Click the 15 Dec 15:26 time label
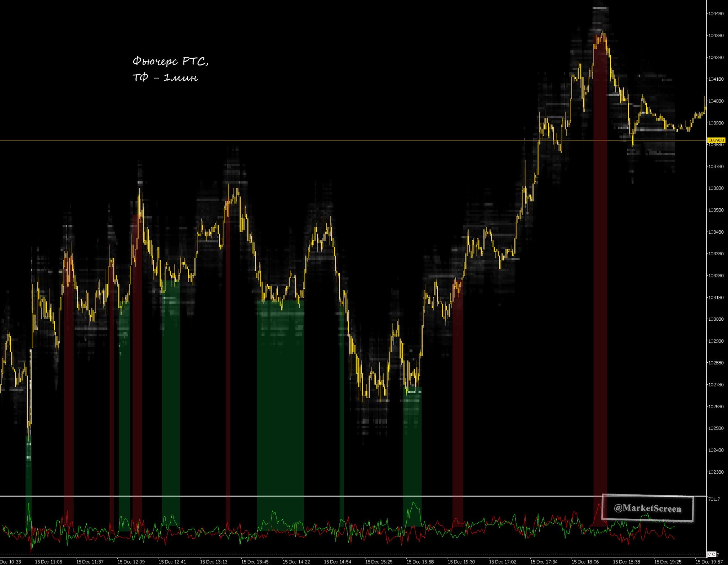This screenshot has height=565, width=728. (379, 562)
